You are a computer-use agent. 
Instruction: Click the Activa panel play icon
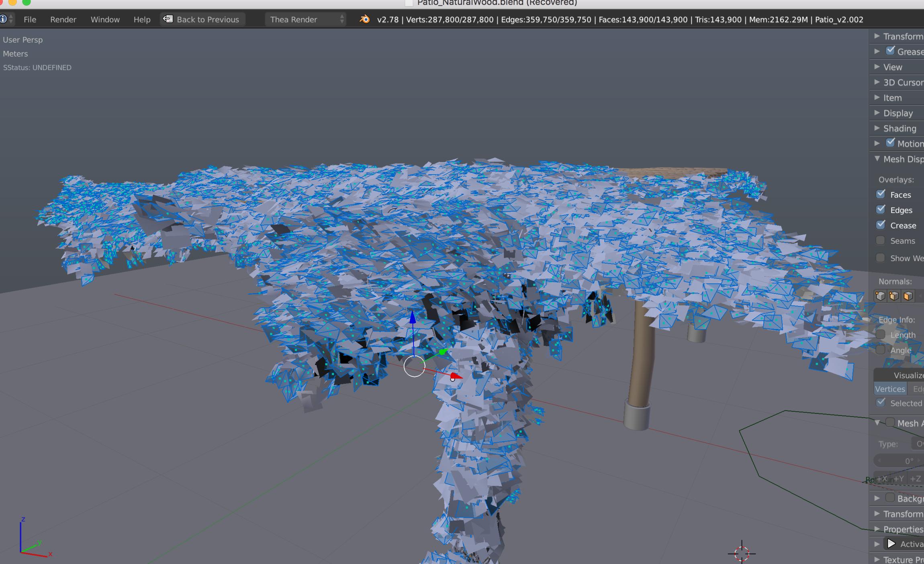pos(891,544)
